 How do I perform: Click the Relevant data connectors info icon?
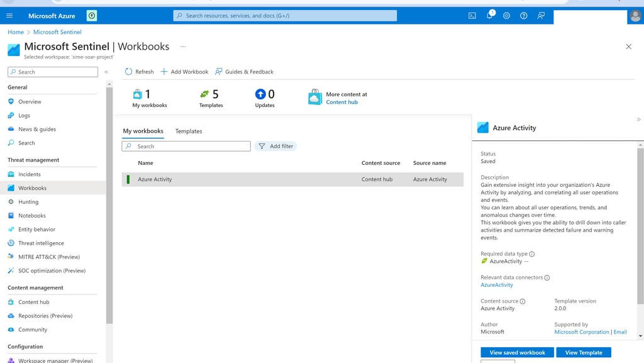547,277
